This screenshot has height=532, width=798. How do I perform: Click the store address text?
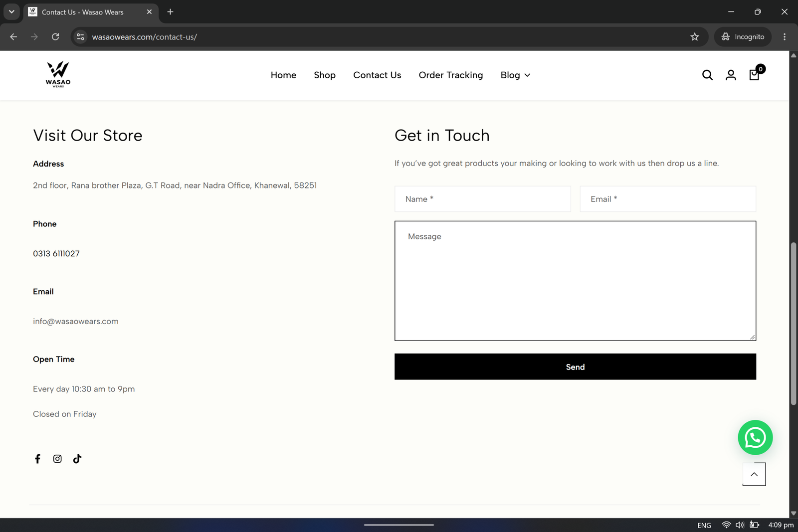pos(175,185)
